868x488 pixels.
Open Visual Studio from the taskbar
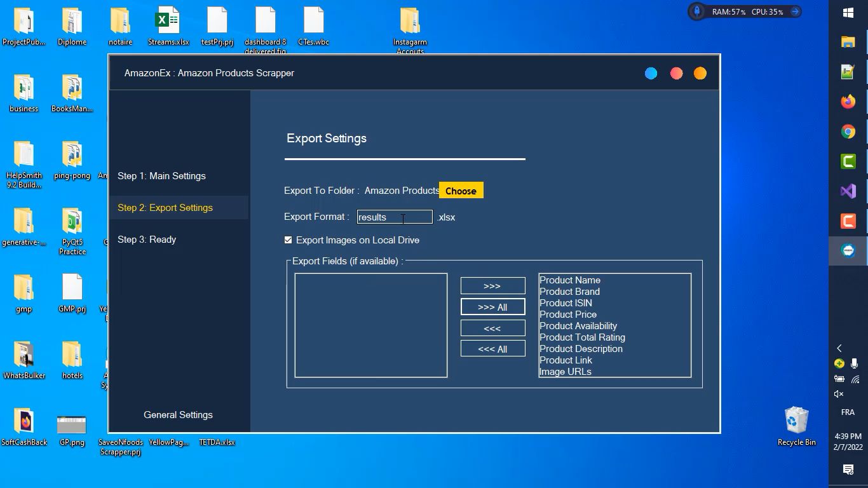(x=848, y=191)
